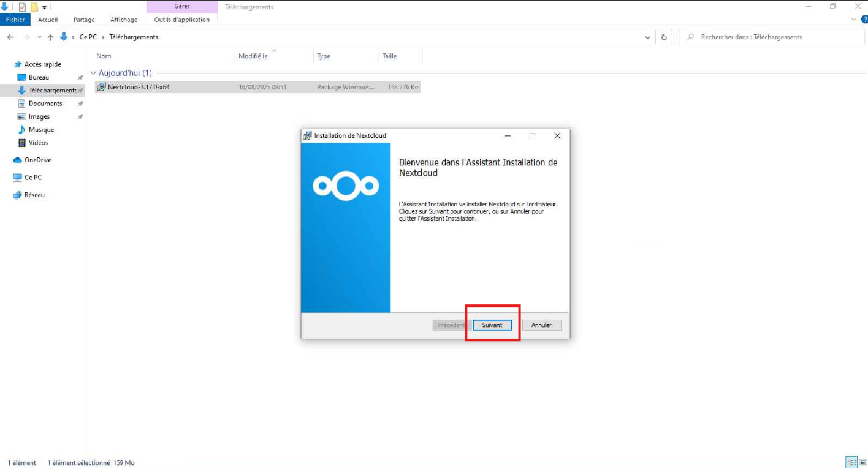Switch to details view in status bar

coord(851,462)
